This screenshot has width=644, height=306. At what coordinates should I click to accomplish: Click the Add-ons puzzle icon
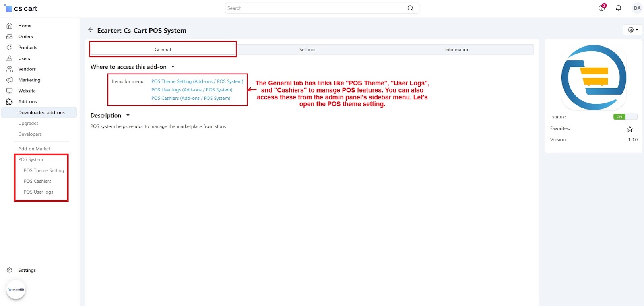[x=10, y=102]
